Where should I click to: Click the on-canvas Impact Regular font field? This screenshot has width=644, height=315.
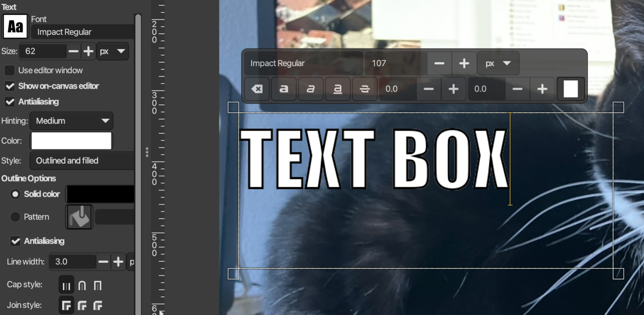pyautogui.click(x=303, y=63)
